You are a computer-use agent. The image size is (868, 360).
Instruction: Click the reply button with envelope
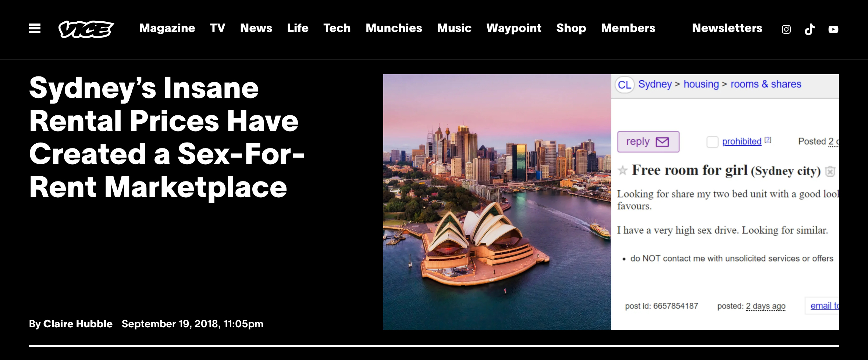(x=648, y=142)
